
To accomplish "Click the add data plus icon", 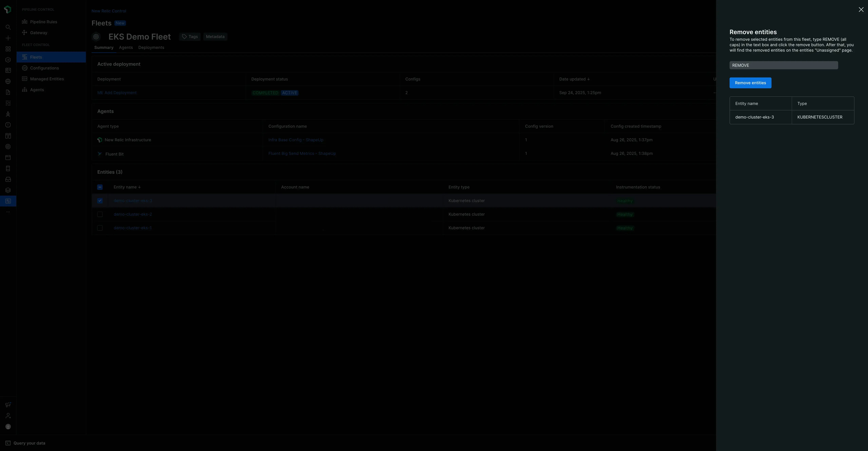I will point(8,38).
